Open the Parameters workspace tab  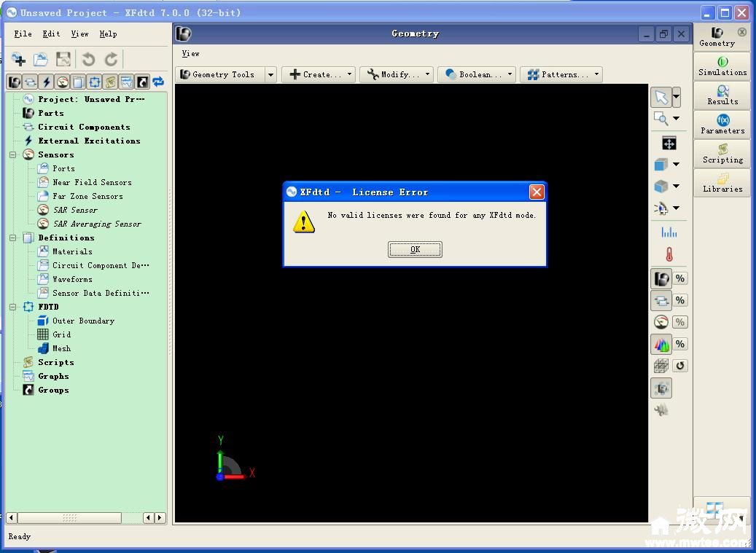point(722,125)
